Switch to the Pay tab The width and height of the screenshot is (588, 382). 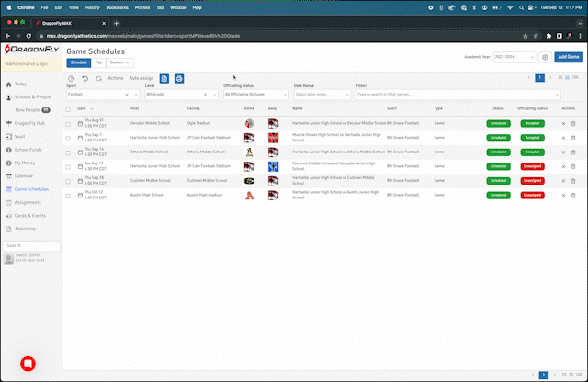[x=98, y=62]
